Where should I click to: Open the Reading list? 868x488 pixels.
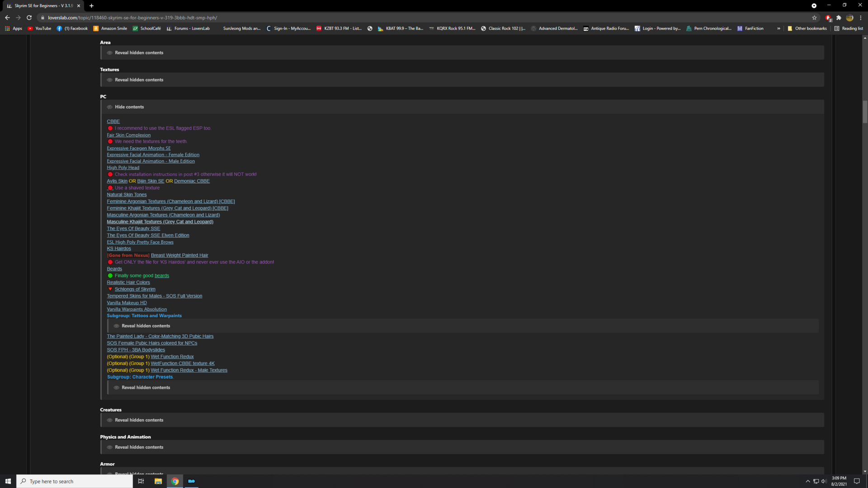click(849, 28)
